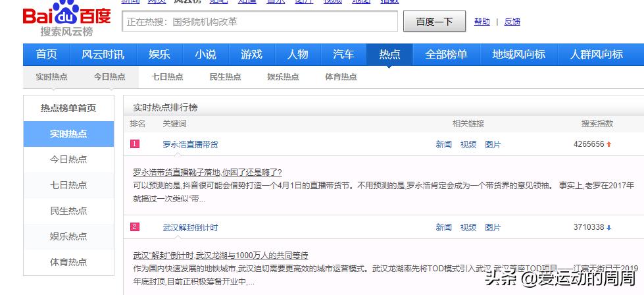
Task: Open 图片 link for 武汉解封倒计时
Action: coord(493,228)
